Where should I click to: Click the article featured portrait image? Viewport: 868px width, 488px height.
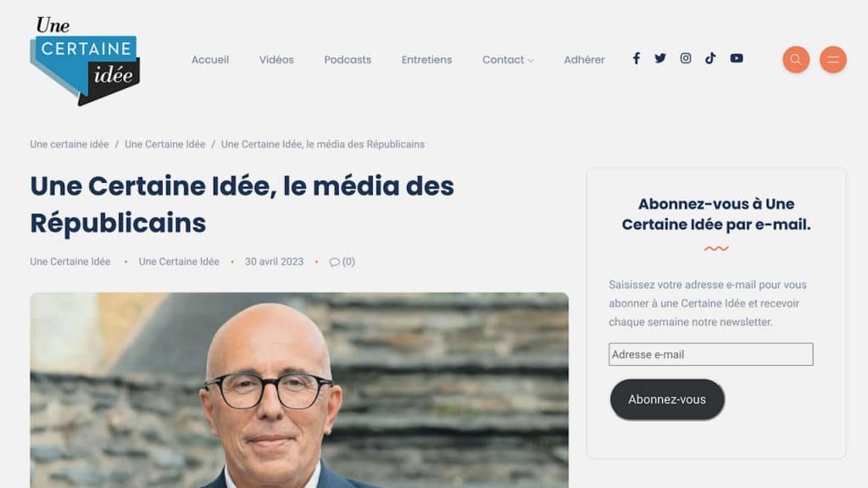pos(299,390)
